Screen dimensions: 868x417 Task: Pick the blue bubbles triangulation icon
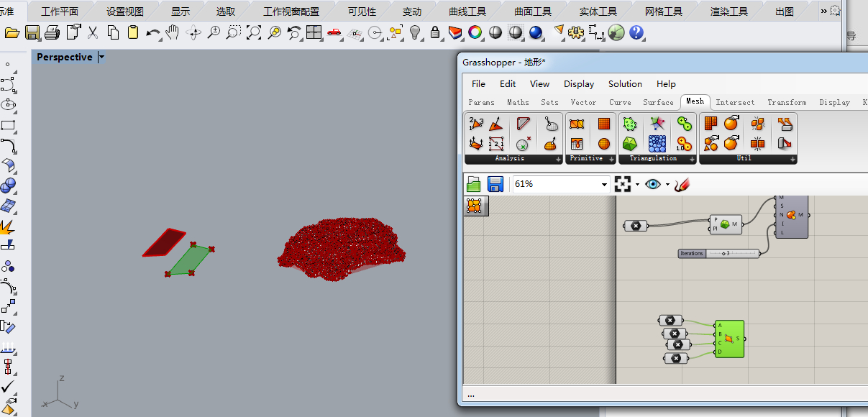point(657,143)
